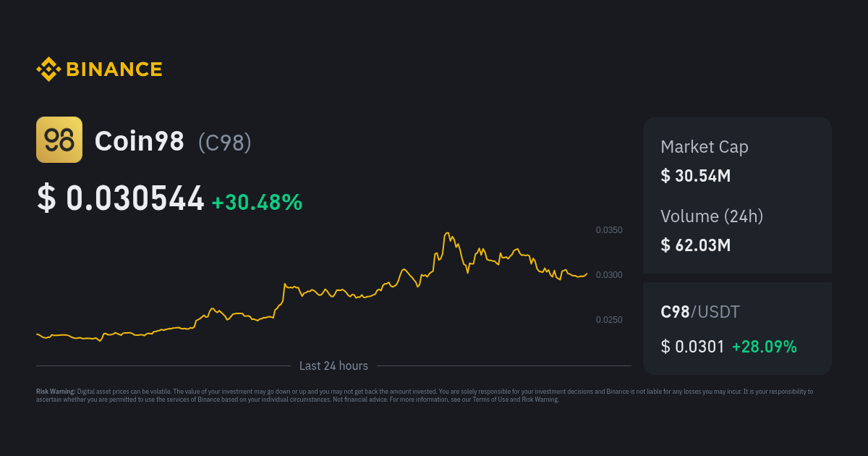Click the Volume (24h) label
This screenshot has width=868, height=456.
point(712,216)
